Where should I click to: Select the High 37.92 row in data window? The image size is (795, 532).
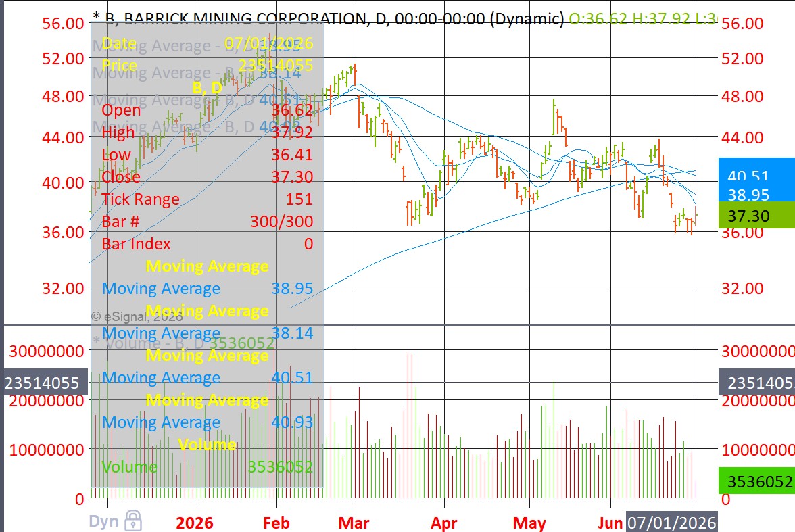pyautogui.click(x=208, y=132)
